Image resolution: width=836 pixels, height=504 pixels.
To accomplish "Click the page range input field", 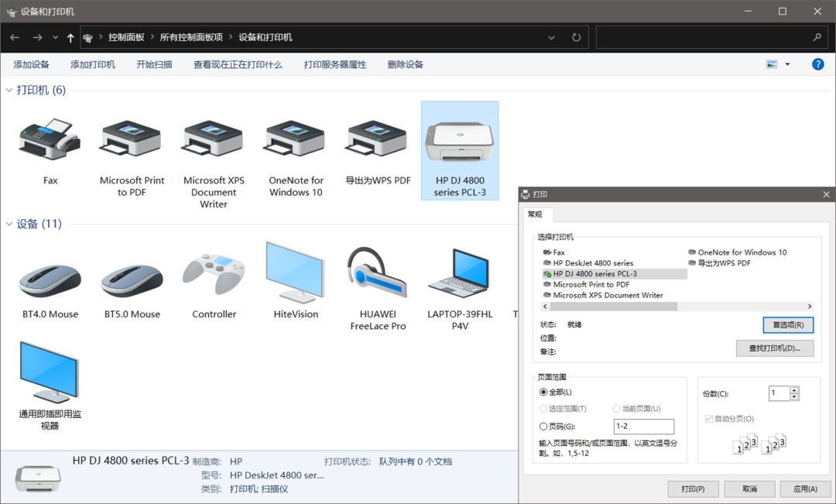I will (644, 426).
